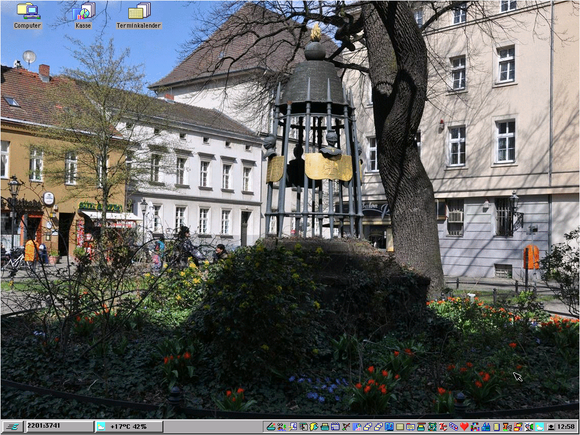The height and width of the screenshot is (435, 580).
Task: Click the yellow folder arrow tray icon
Action: click(314, 427)
